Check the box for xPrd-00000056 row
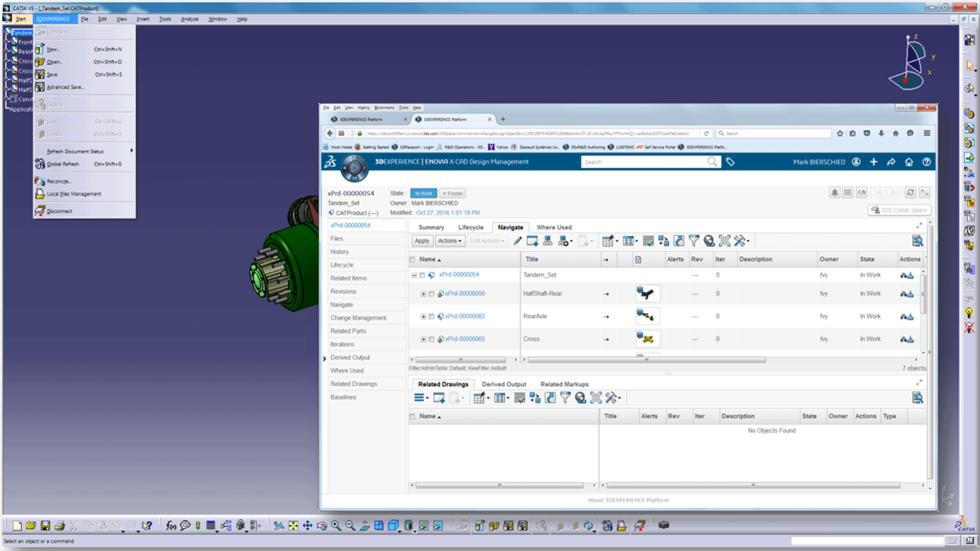Image resolution: width=980 pixels, height=551 pixels. click(x=431, y=294)
